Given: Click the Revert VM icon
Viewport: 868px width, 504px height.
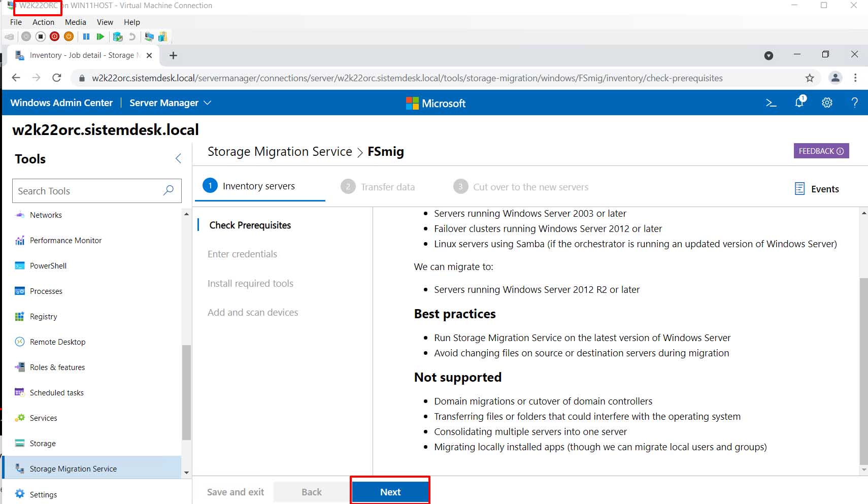Looking at the screenshot, I should [132, 37].
